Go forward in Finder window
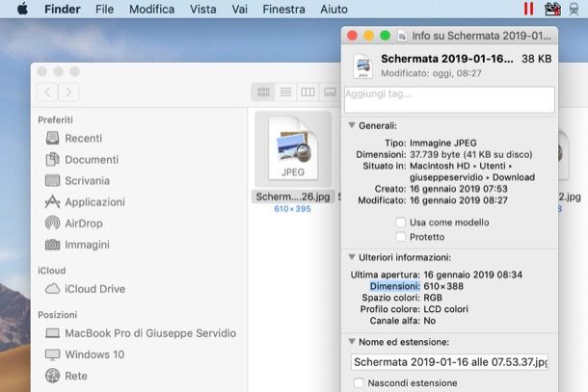Screen dimensions: 588x392 pos(68,91)
